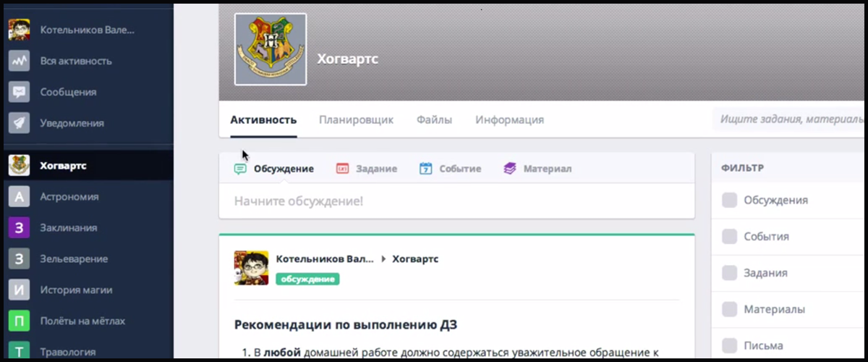868x362 pixels.
Task: Open All Activity via the pulse icon
Action: (19, 61)
